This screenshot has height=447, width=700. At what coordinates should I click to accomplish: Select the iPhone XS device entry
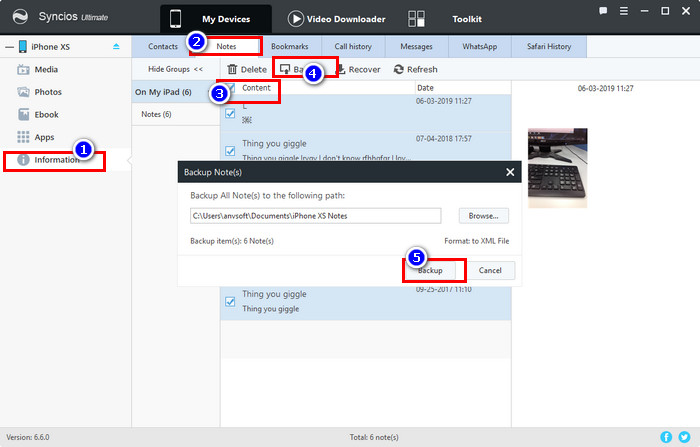[50, 47]
